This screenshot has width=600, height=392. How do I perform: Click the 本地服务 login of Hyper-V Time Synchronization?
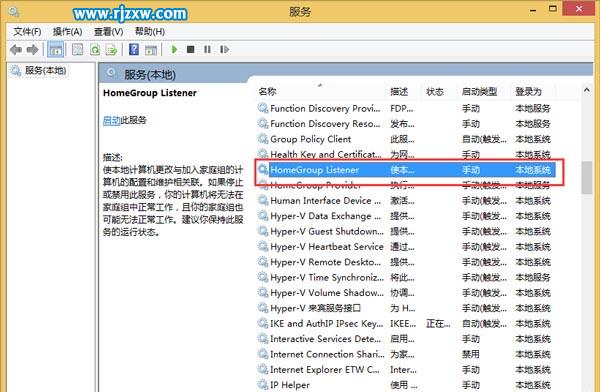tap(533, 277)
